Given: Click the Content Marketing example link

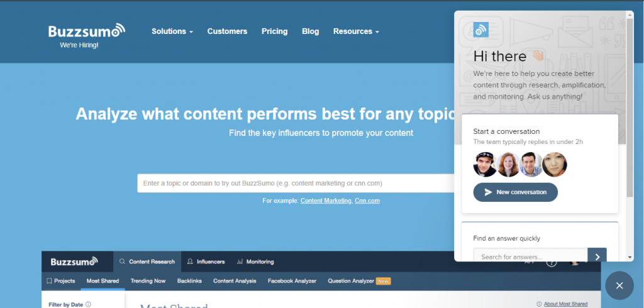Looking at the screenshot, I should (326, 201).
